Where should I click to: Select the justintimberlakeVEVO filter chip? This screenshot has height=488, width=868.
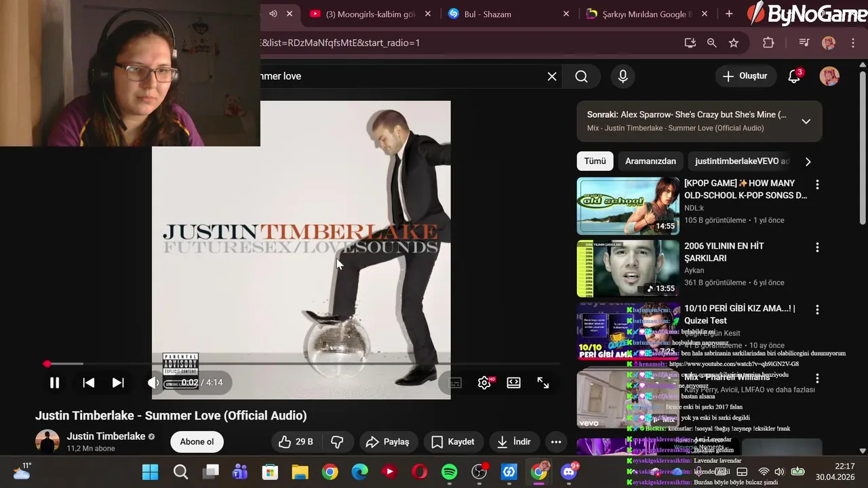742,161
